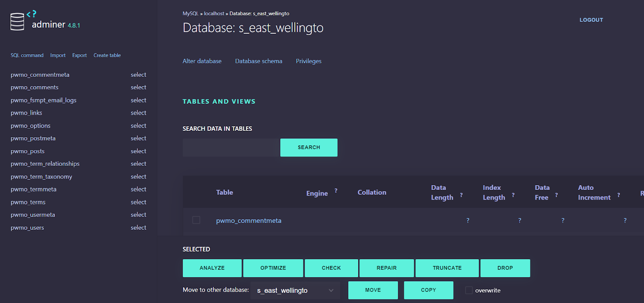Open pwmo_term_relationships in the sidebar
The width and height of the screenshot is (644, 303).
(x=45, y=164)
